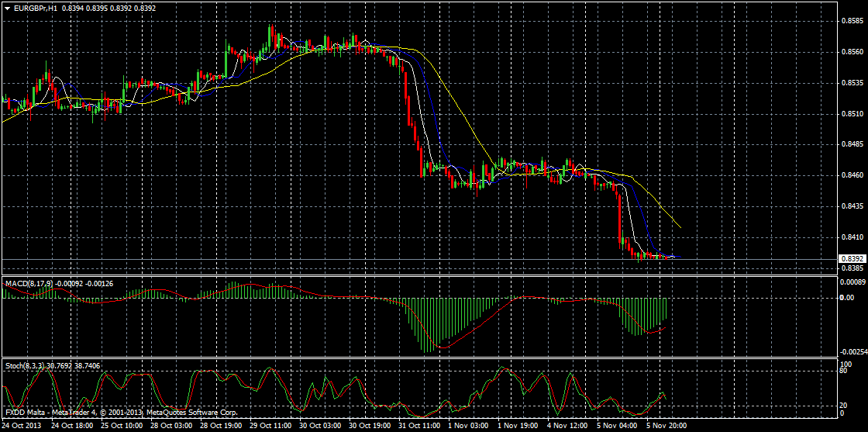
Task: Click the stochastic 20 level scale label
Action: [x=846, y=404]
